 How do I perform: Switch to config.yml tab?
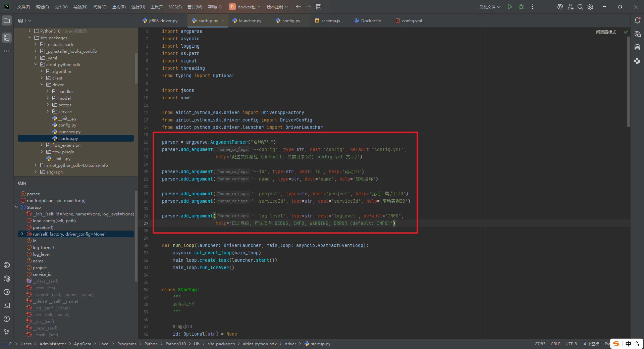point(409,20)
